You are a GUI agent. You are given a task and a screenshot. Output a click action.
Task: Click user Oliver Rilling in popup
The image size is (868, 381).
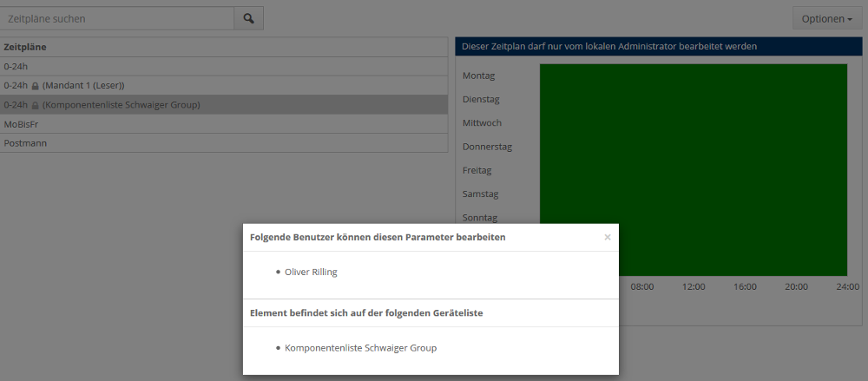coord(311,272)
